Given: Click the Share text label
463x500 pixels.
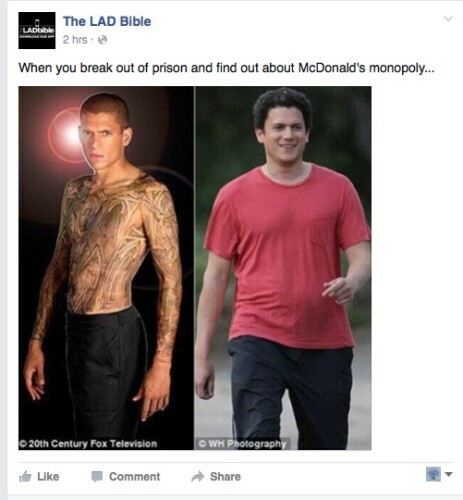Looking at the screenshot, I should tap(225, 477).
